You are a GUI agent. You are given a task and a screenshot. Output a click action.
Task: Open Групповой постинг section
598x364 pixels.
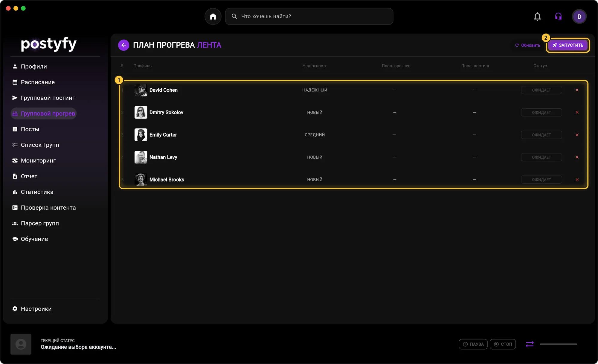click(x=43, y=98)
